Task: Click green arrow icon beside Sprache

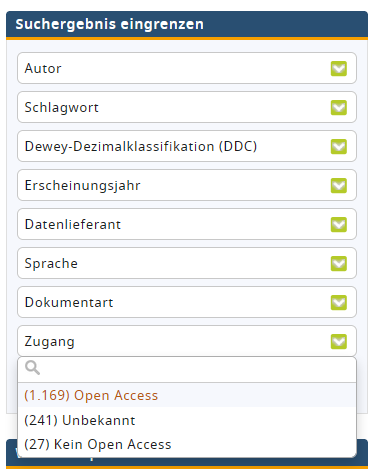Action: pyautogui.click(x=339, y=263)
